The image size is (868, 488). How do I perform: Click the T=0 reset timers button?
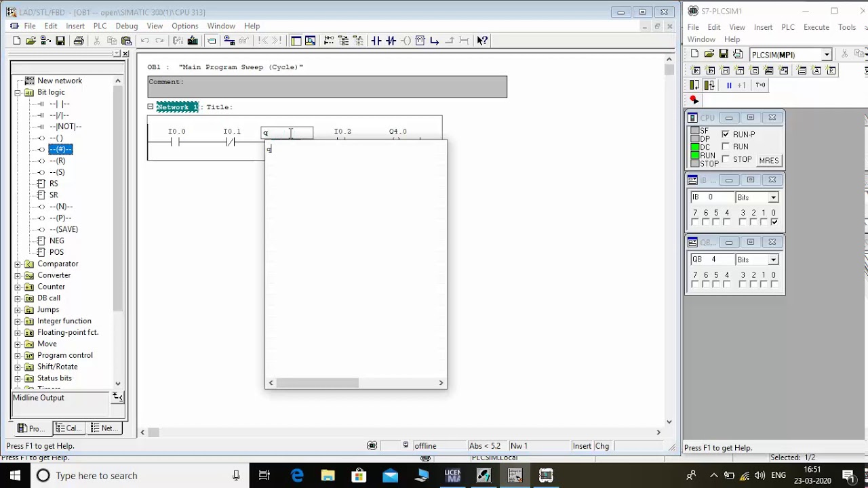click(x=760, y=85)
